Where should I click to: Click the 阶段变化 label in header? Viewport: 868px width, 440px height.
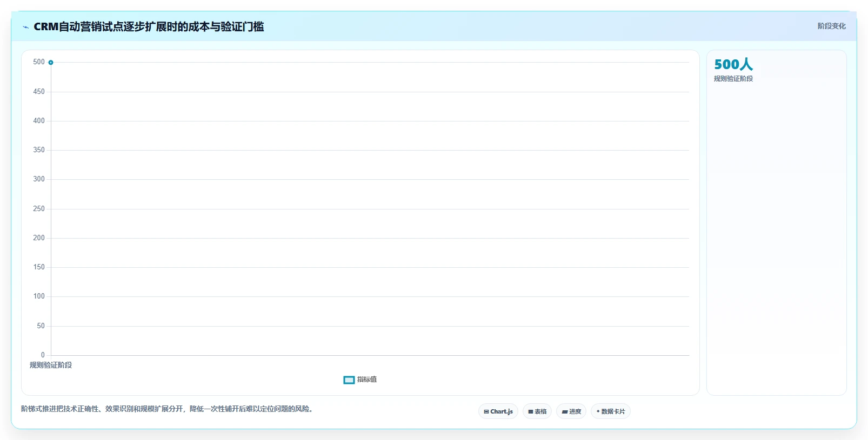click(x=831, y=26)
